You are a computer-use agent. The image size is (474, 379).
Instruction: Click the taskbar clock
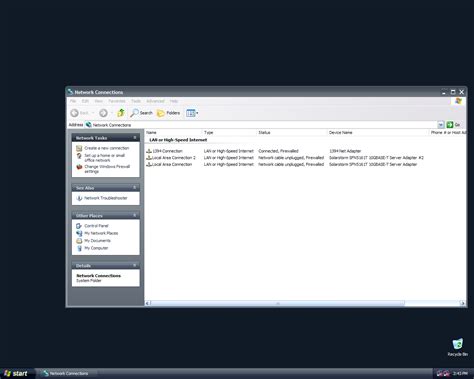460,373
